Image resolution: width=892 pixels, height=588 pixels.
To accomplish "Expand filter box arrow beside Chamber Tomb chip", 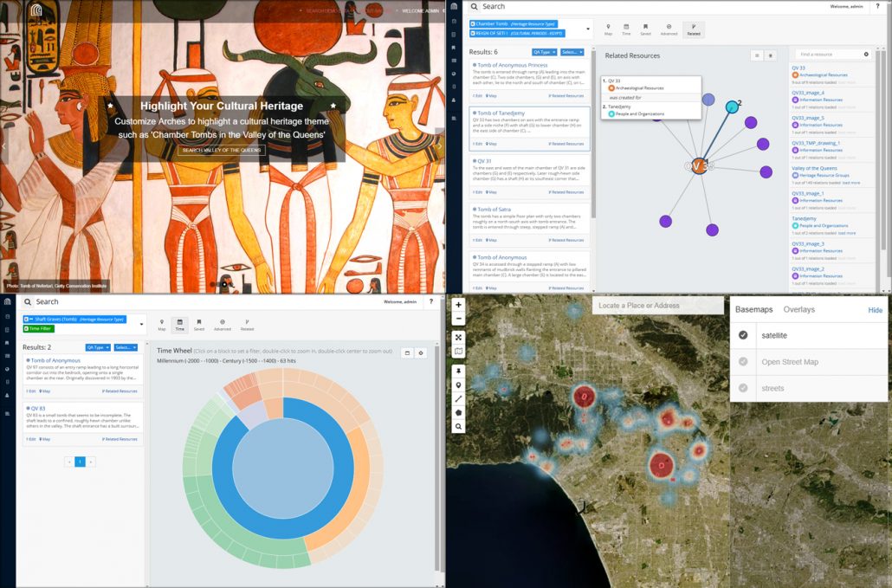I will pos(588,29).
